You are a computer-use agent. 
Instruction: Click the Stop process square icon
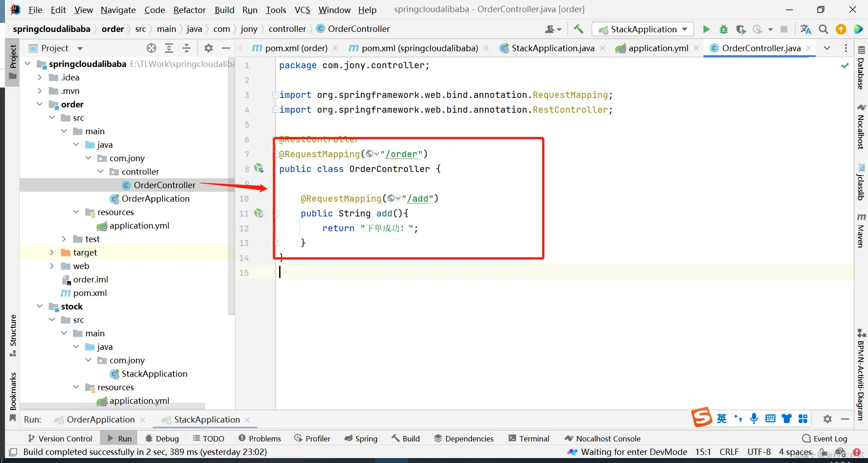point(784,29)
